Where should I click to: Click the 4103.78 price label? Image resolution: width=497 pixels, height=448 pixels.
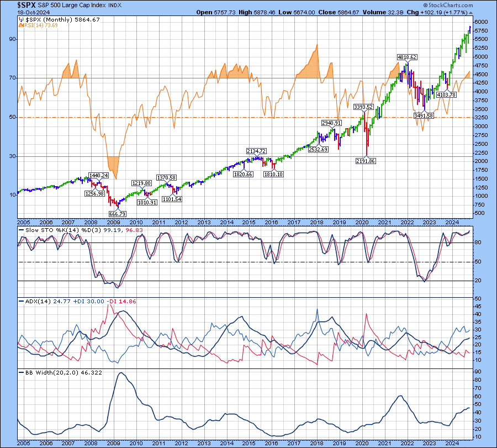(x=446, y=94)
